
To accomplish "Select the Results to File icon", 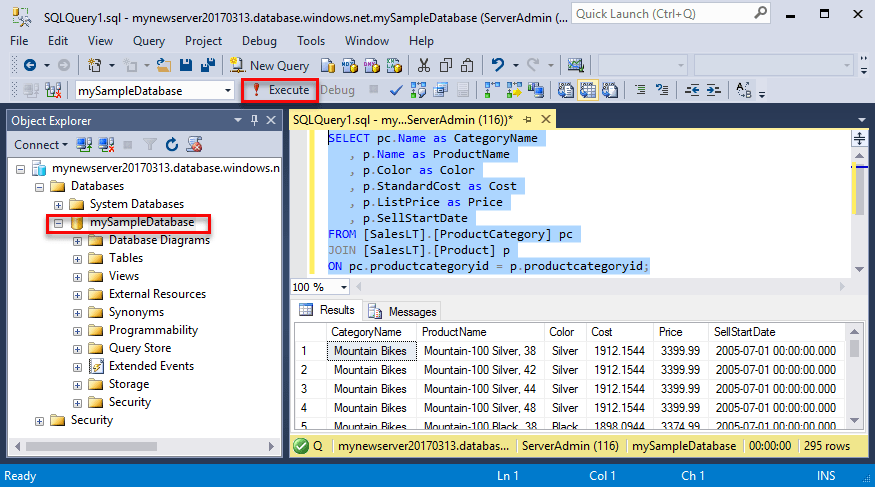I will pyautogui.click(x=610, y=90).
